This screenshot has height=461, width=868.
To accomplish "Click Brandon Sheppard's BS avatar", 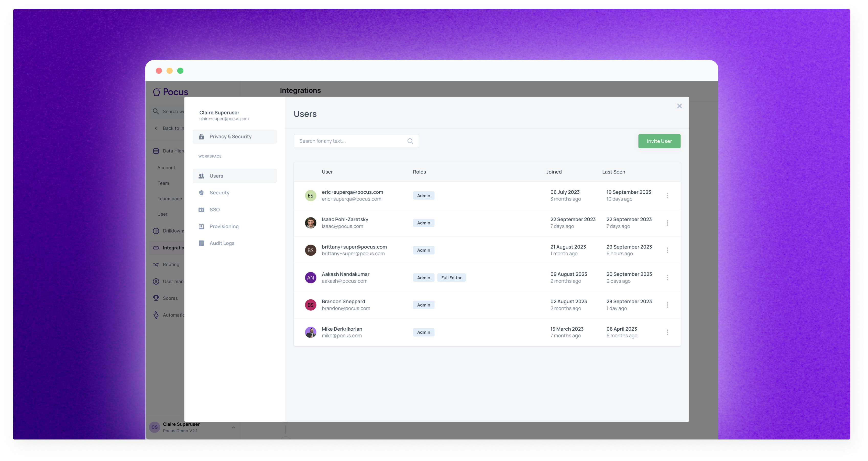I will 310,305.
